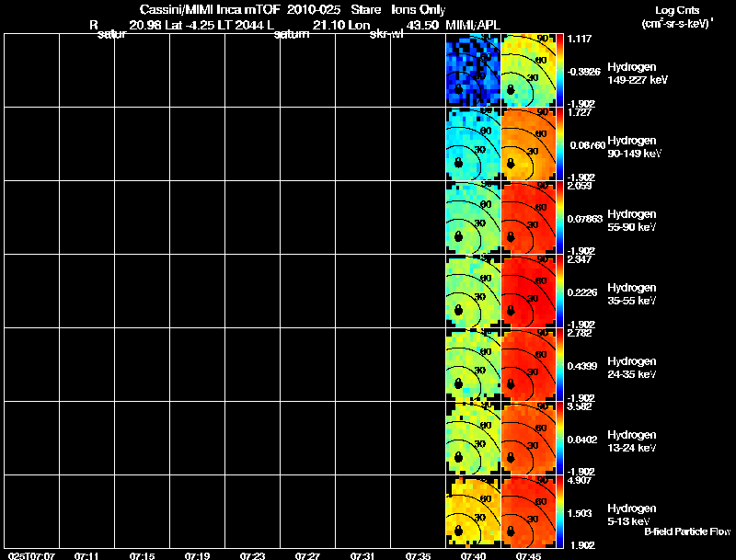The width and height of the screenshot is (736, 560).
Task: Select the 'Hydrogen 5-13 keV' label
Action: click(632, 515)
